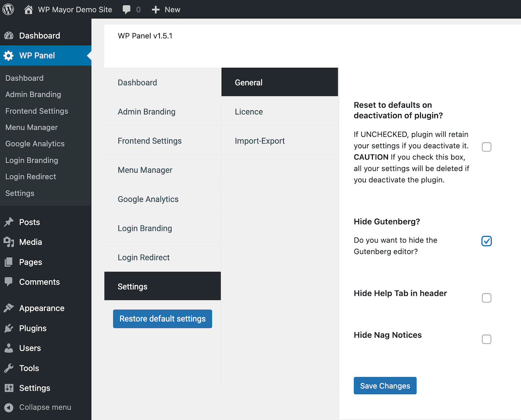Select Dashboard in the WP Panel tab list
Viewport: 521px width, 420px height.
tap(162, 82)
